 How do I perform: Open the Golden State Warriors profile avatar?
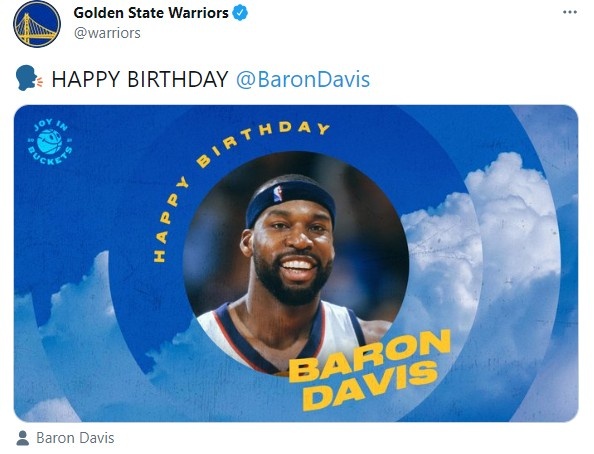(x=37, y=24)
